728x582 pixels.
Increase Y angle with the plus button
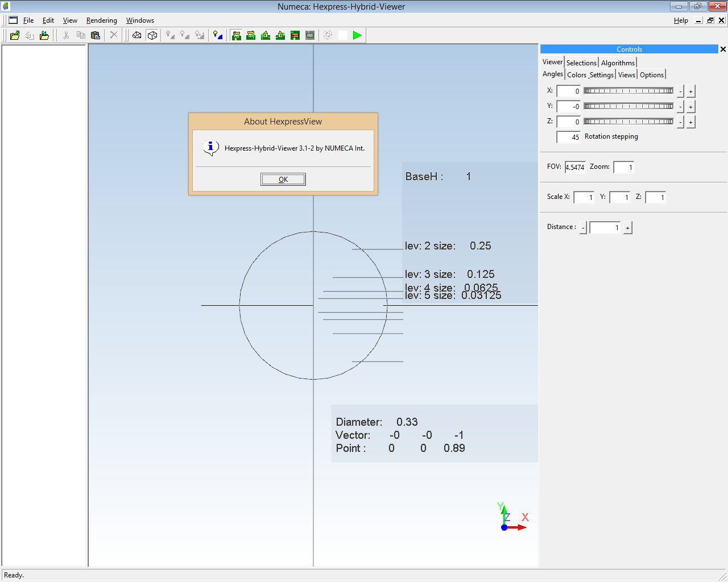coord(691,107)
